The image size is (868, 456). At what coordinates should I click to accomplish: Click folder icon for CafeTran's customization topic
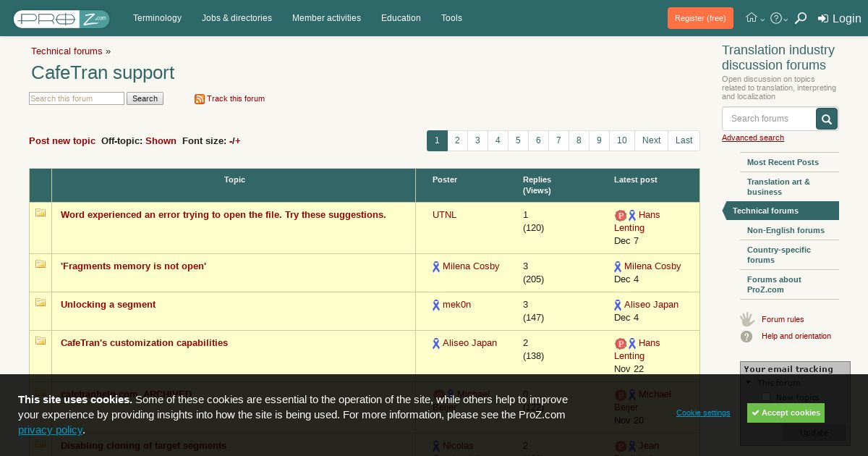(x=41, y=341)
